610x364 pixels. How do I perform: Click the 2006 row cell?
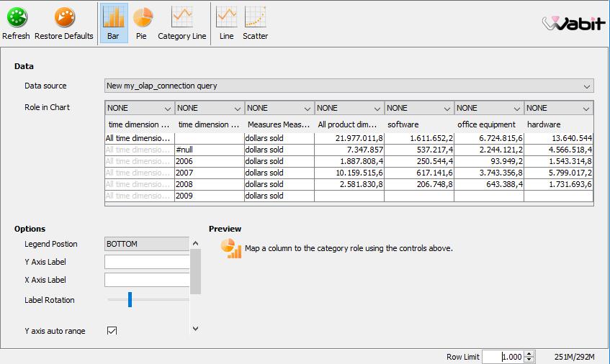click(210, 161)
